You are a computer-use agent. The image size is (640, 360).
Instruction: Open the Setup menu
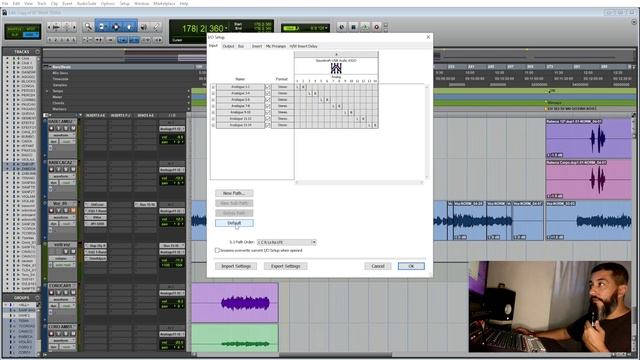pos(124,3)
